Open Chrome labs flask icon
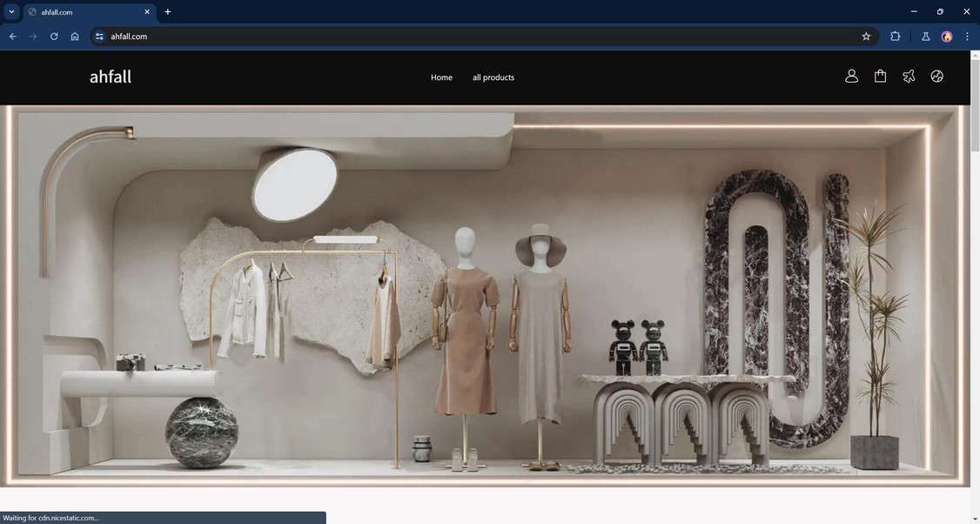This screenshot has width=980, height=524. tap(926, 37)
